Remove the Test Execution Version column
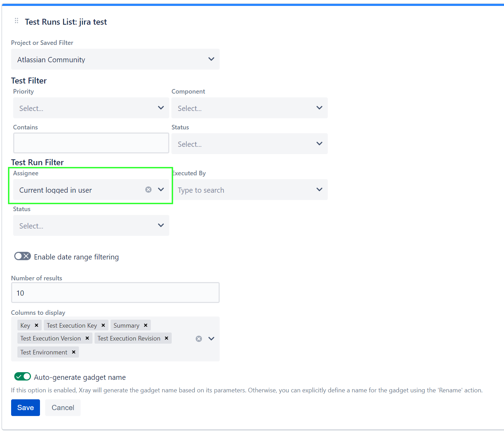Screen dimensions: 504x432 [x=87, y=338]
